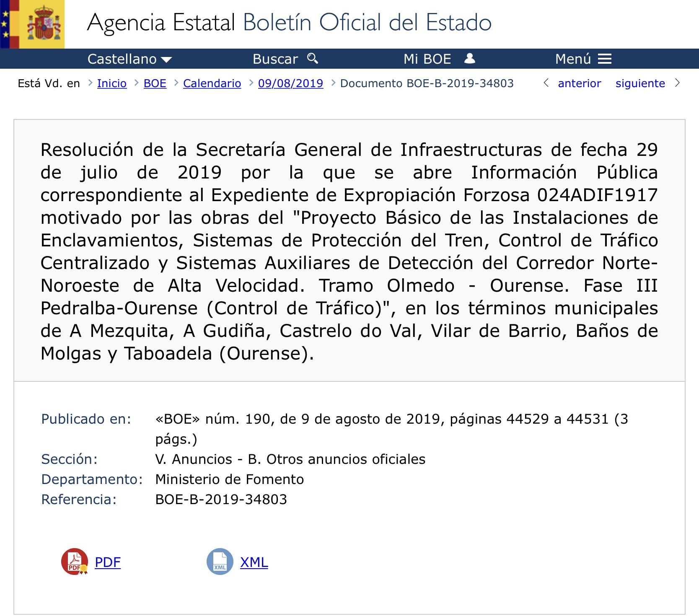Click the blue XML file icon

pos(220,562)
